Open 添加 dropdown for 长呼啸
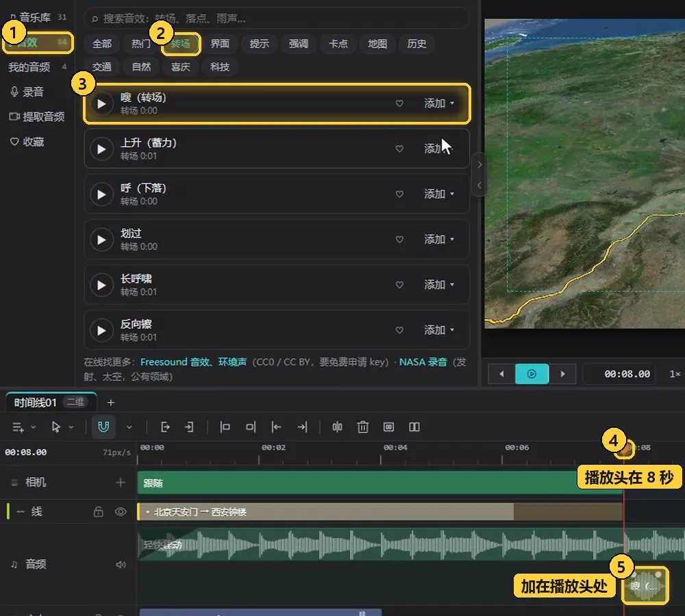 tap(439, 285)
